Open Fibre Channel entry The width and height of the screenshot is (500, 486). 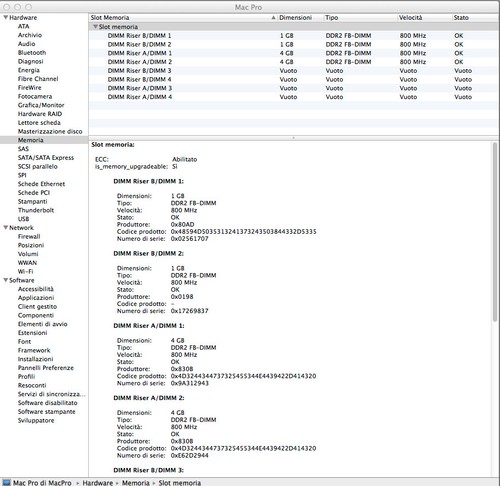point(38,79)
